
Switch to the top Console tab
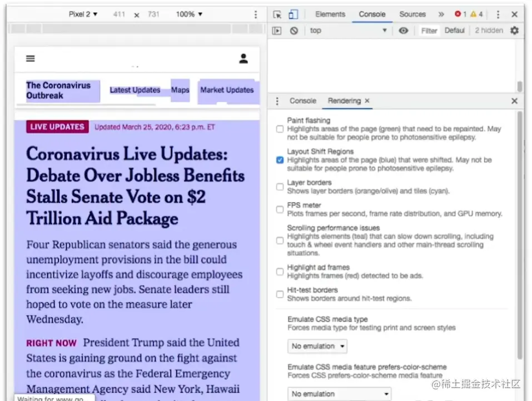click(372, 14)
